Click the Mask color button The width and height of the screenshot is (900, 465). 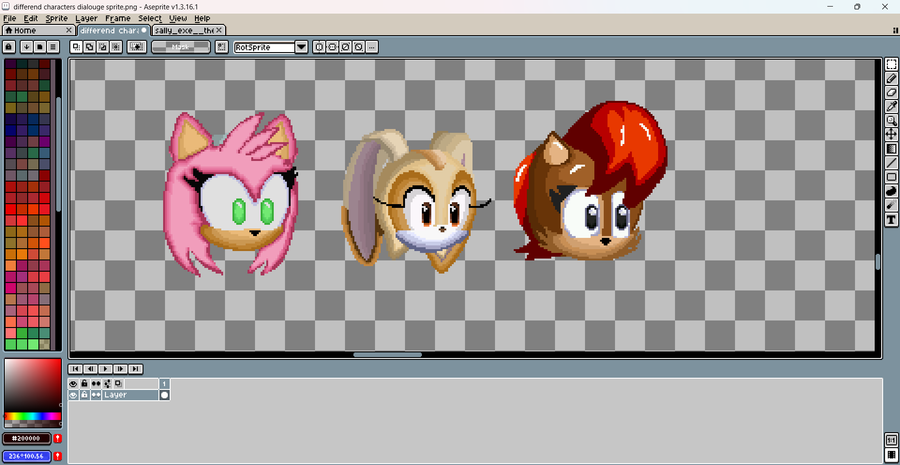click(x=181, y=46)
